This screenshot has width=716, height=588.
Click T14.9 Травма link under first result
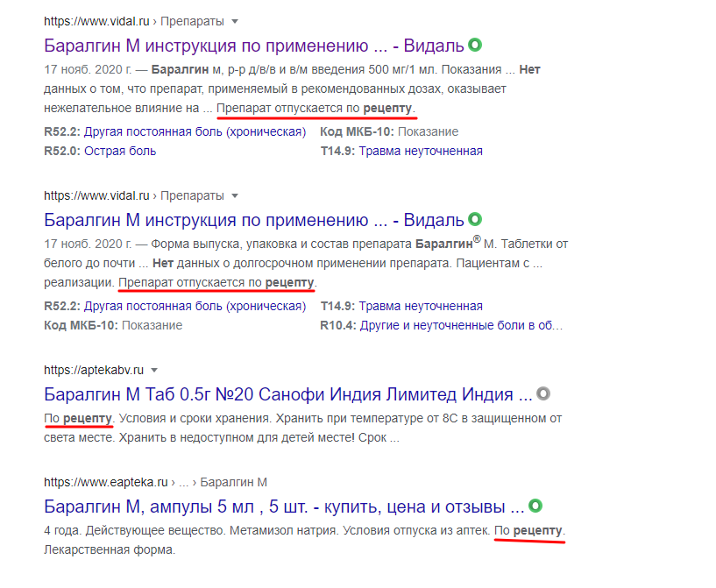click(401, 151)
